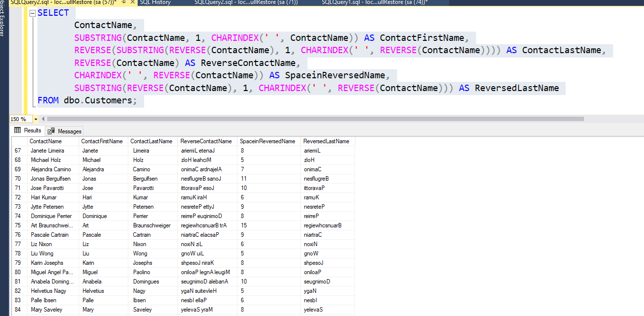Click the 'AS ContactFirstName' alias in the query
The width and height of the screenshot is (644, 316).
tap(414, 38)
